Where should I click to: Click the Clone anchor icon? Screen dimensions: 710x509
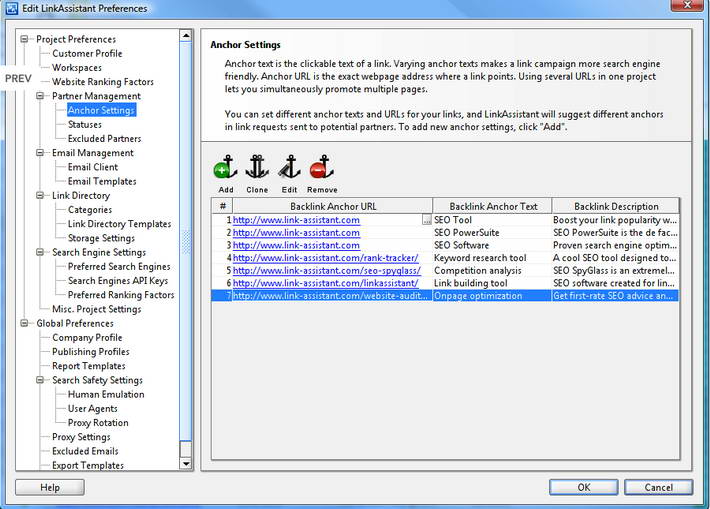(257, 168)
